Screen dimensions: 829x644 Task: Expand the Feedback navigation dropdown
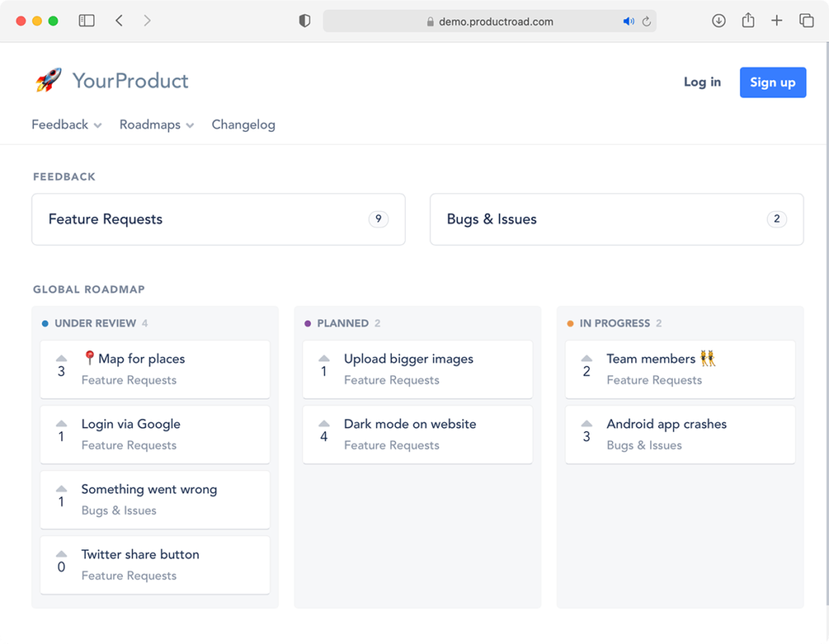[66, 125]
